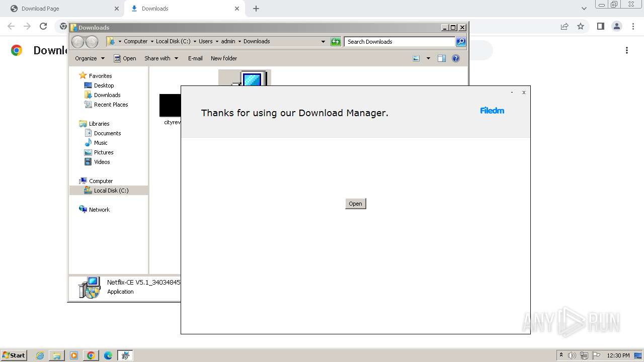Click the Filedm logo
The width and height of the screenshot is (644, 362).
[x=492, y=111]
